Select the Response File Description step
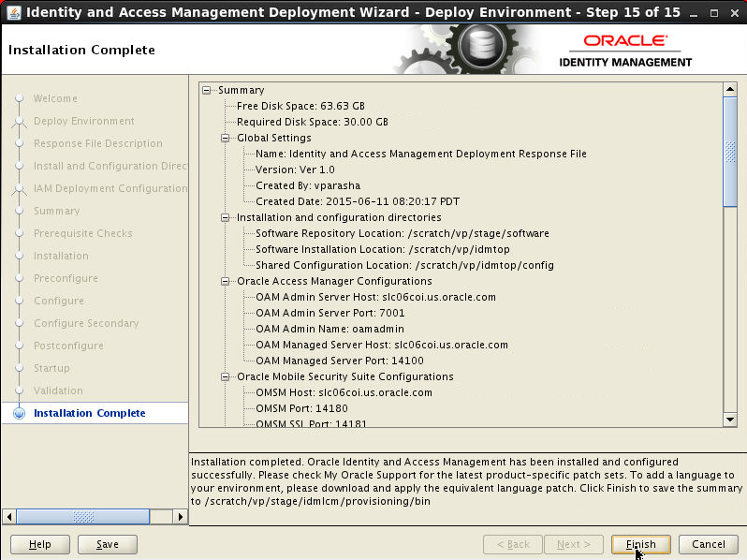The width and height of the screenshot is (747, 560). click(98, 143)
